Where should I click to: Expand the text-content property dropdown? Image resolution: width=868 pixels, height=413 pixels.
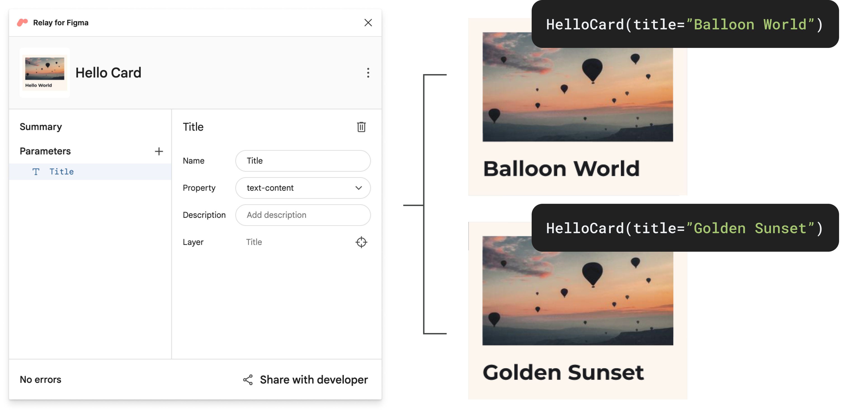pos(359,187)
